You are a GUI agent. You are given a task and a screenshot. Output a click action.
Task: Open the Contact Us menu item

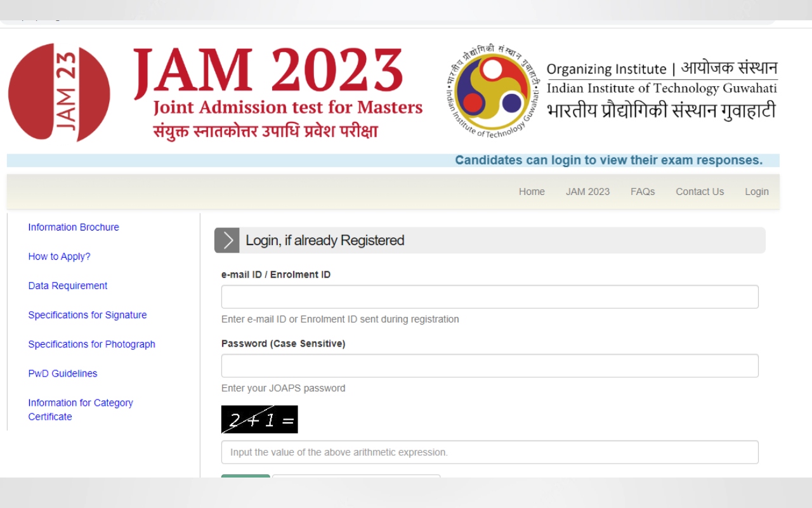coord(700,192)
